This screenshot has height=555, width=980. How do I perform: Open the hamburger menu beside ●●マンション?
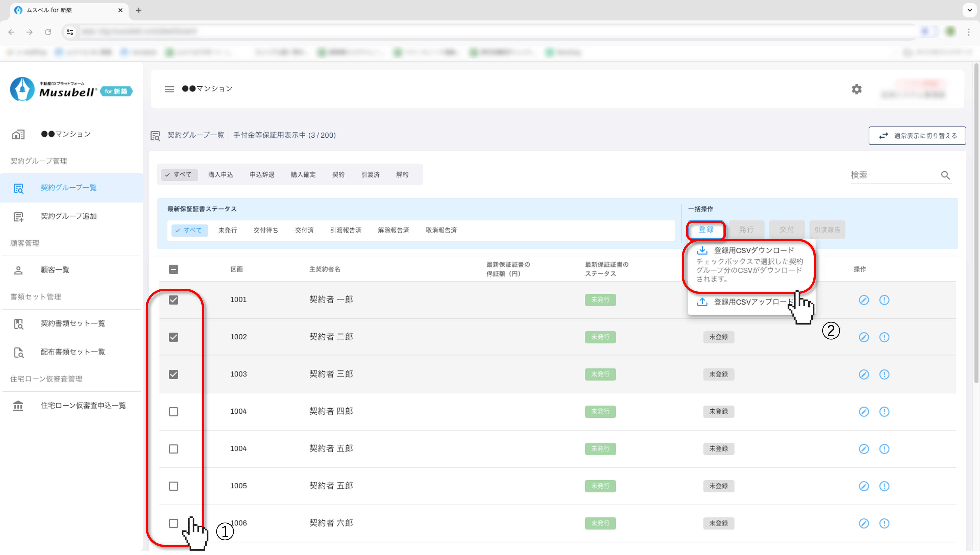169,89
